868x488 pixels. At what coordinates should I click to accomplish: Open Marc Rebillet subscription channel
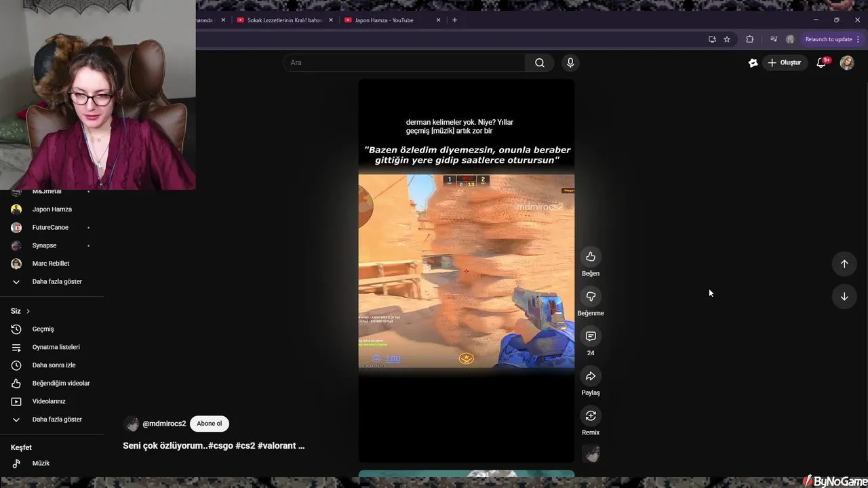[52, 264]
